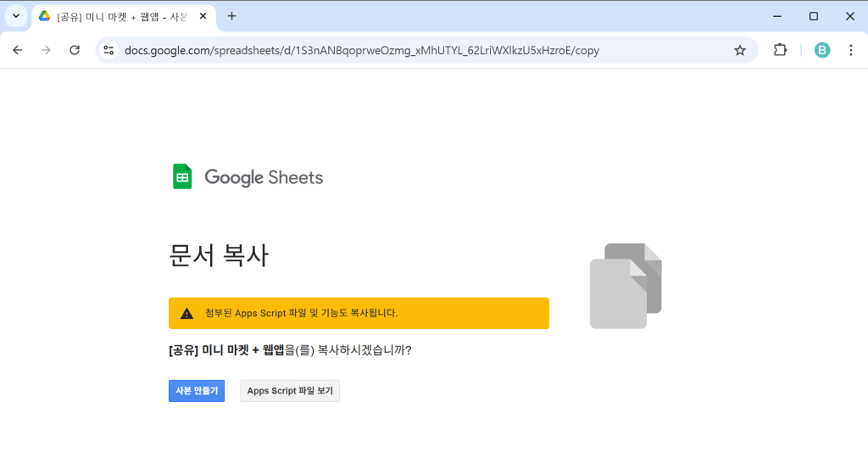Go back using the back arrow
The height and width of the screenshot is (469, 868).
tap(18, 50)
